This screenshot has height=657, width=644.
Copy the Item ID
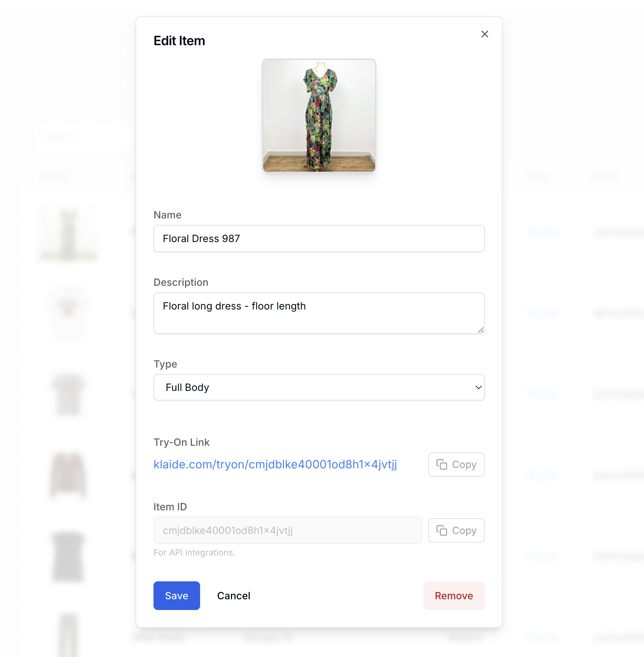point(456,530)
